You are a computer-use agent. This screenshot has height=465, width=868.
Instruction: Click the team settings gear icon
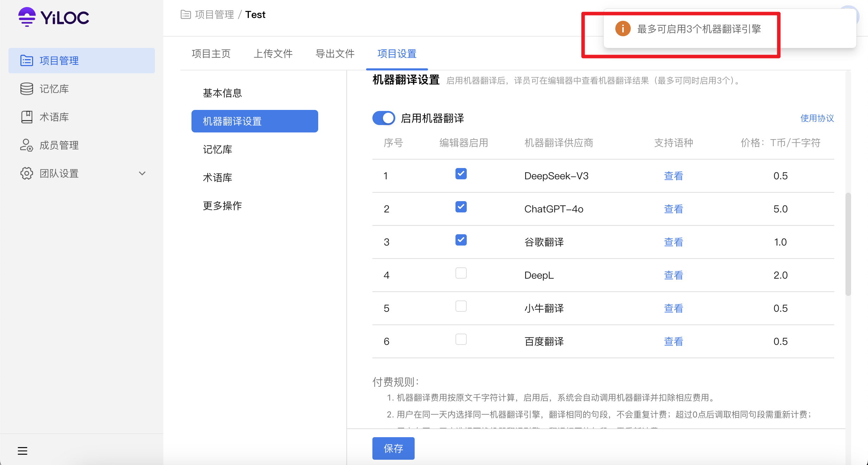[x=27, y=173]
